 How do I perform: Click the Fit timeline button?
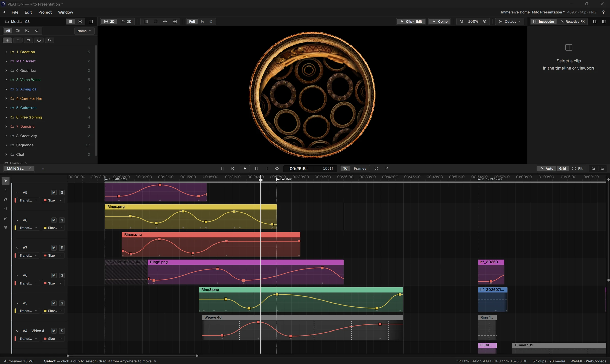577,168
